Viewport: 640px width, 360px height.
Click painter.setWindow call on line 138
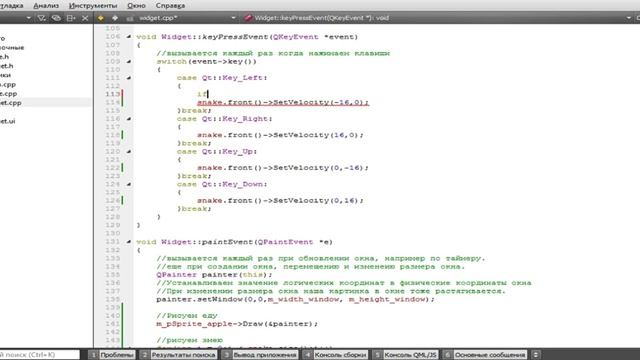(296, 299)
